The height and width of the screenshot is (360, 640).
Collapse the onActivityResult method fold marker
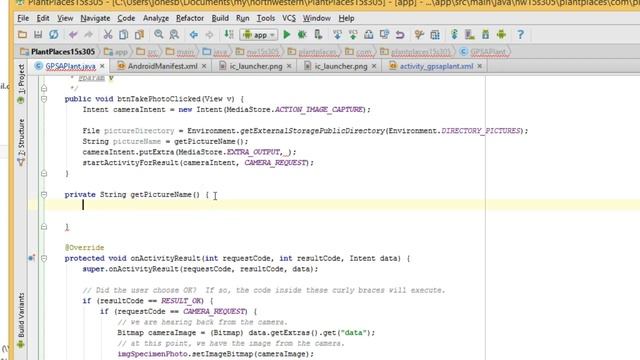click(44, 258)
